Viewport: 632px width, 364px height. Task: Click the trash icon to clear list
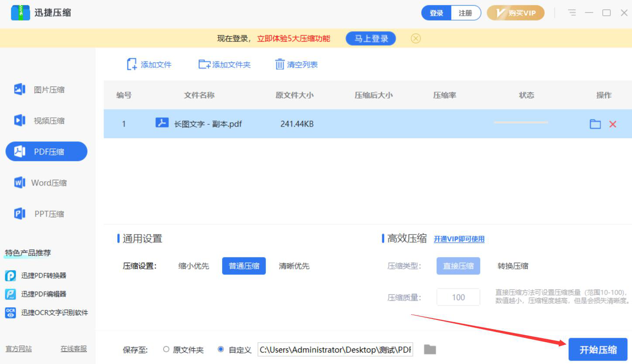(279, 65)
